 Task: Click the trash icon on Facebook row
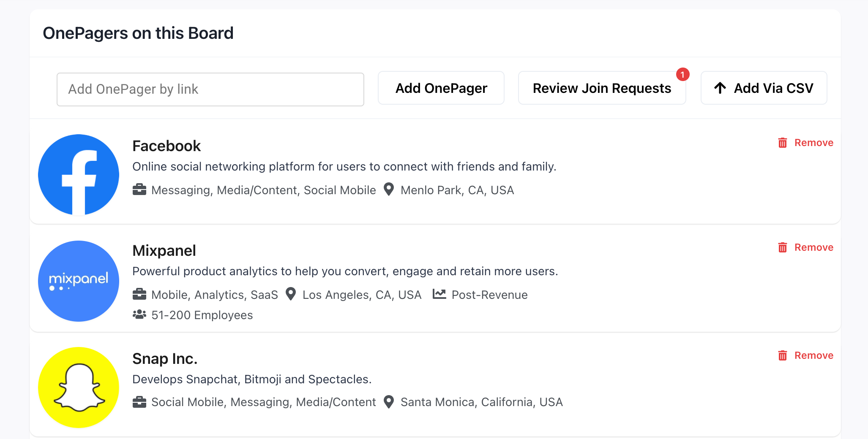tap(783, 143)
